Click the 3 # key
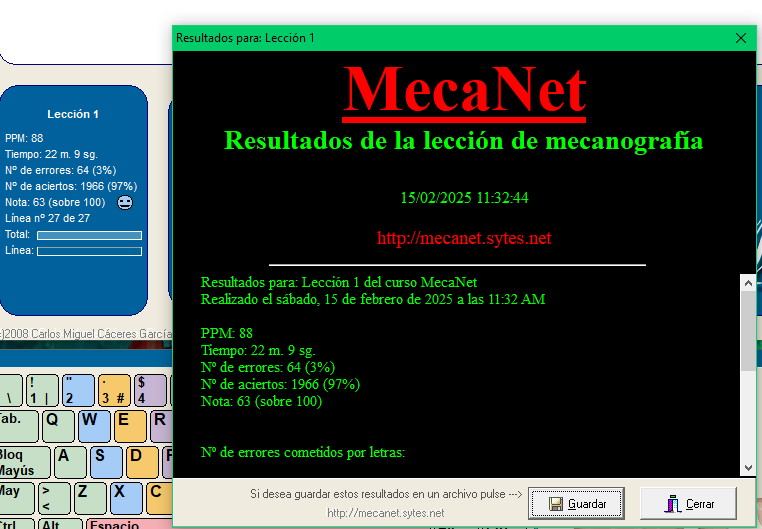Image resolution: width=762 pixels, height=529 pixels. [114, 390]
